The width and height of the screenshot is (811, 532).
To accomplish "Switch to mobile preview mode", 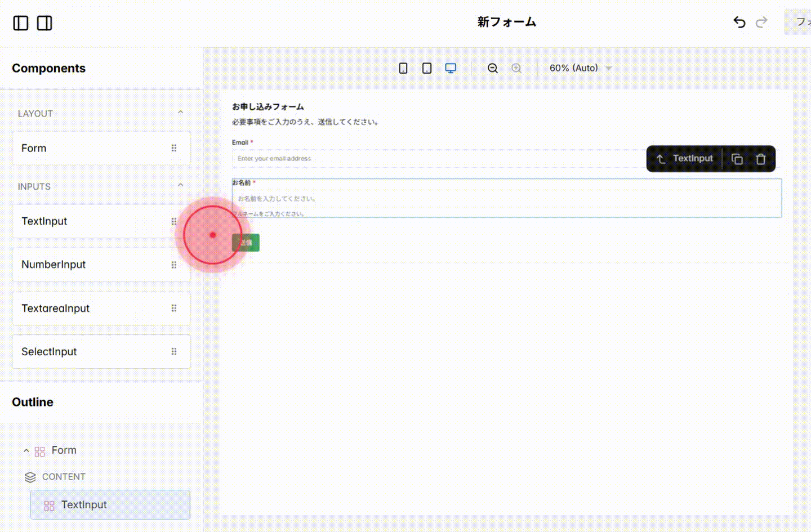I will coord(403,68).
